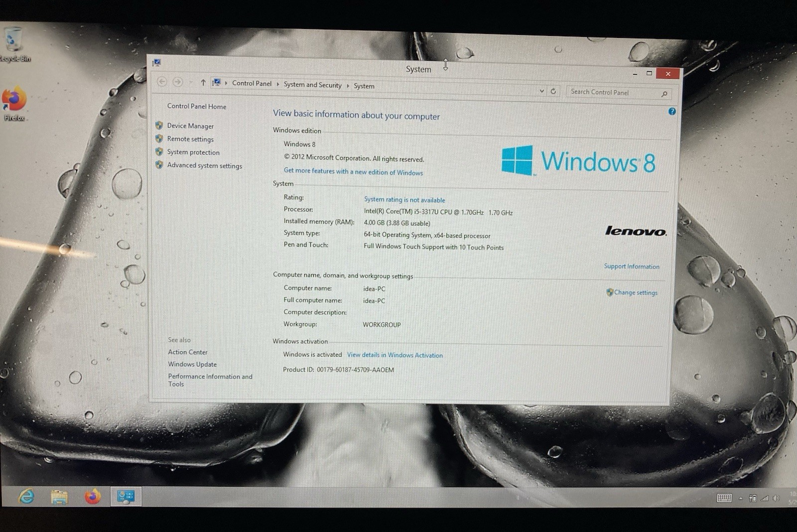The width and height of the screenshot is (797, 532).
Task: Go to Control Panel Home
Action: (197, 106)
